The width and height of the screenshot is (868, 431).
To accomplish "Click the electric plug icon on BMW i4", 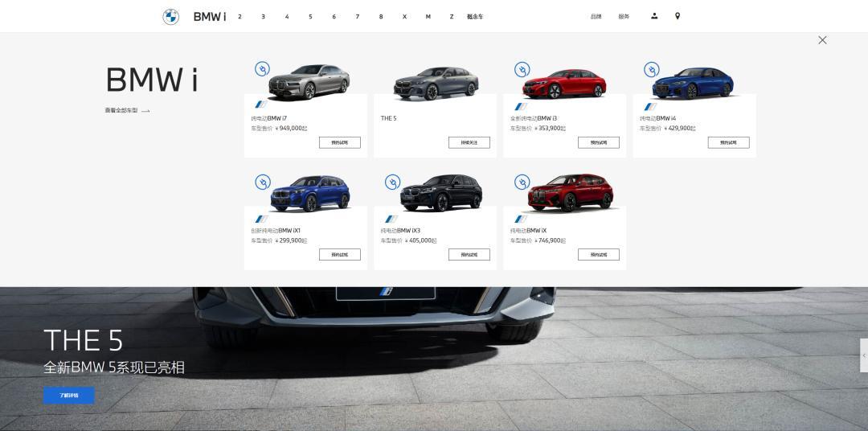I will [x=652, y=69].
